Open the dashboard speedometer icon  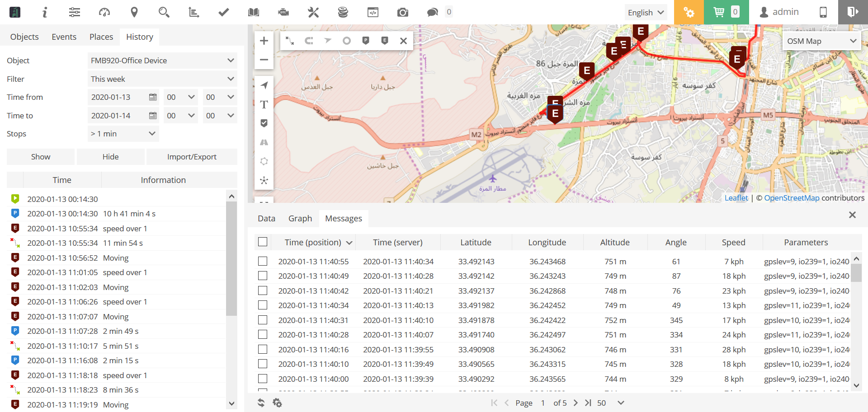point(104,12)
